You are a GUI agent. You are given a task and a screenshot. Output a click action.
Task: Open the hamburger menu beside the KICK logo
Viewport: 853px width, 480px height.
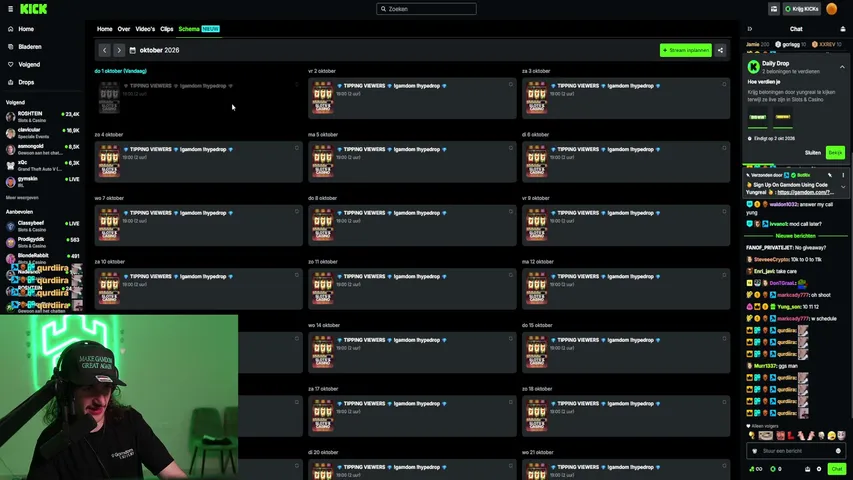click(10, 9)
